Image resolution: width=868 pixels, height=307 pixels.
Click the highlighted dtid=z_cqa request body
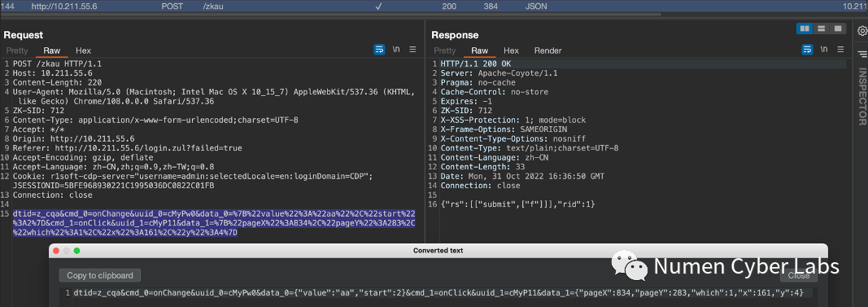pyautogui.click(x=214, y=223)
